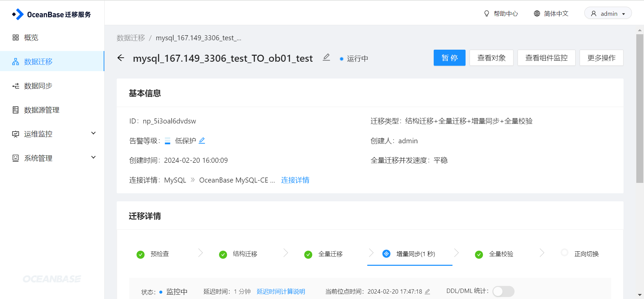Viewport: 644px width, 299px height.
Task: Click the 创建时间 value 2024-02-20 16:00:09
Action: (196, 160)
